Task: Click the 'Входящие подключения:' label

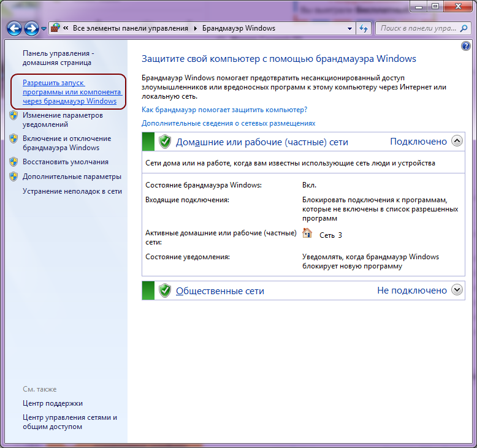Action: tap(187, 200)
